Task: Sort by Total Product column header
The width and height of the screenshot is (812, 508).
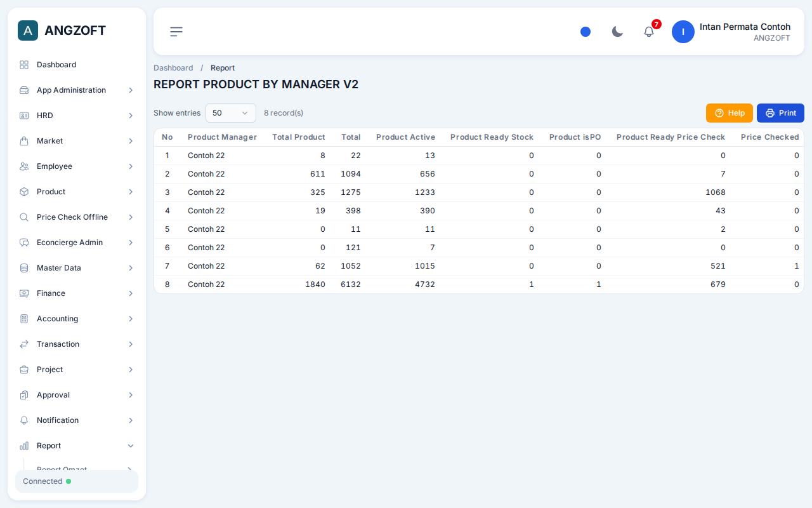Action: [x=299, y=137]
